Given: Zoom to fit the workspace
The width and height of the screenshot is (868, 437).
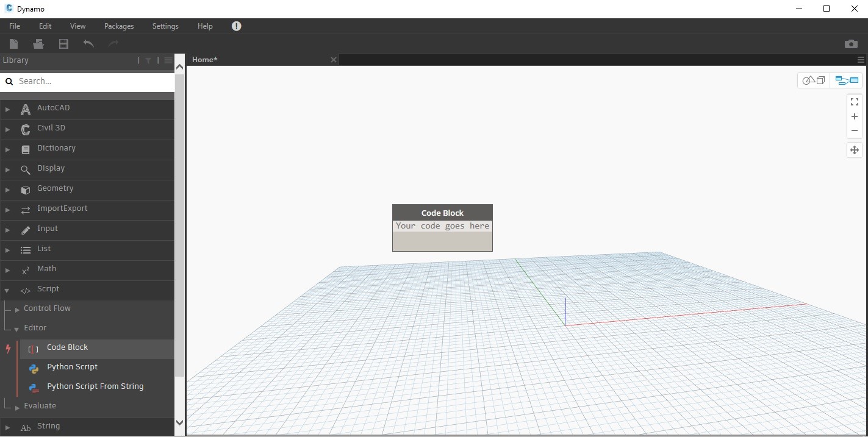Looking at the screenshot, I should pos(855,102).
